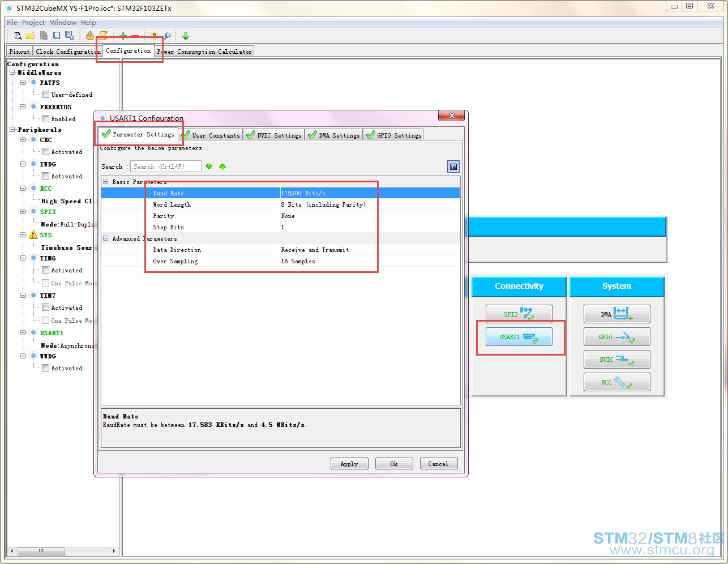Generate source code with the gear icon
728x564 pixels.
pyautogui.click(x=89, y=36)
